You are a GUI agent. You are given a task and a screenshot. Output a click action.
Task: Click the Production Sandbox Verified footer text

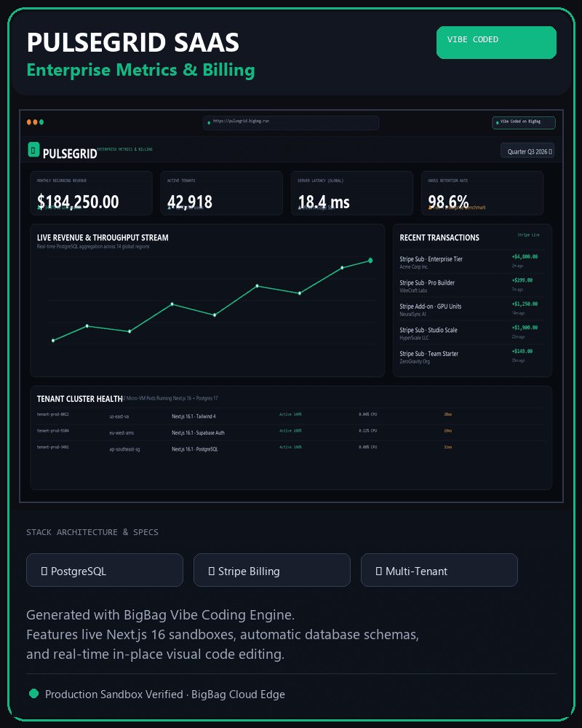(x=164, y=694)
